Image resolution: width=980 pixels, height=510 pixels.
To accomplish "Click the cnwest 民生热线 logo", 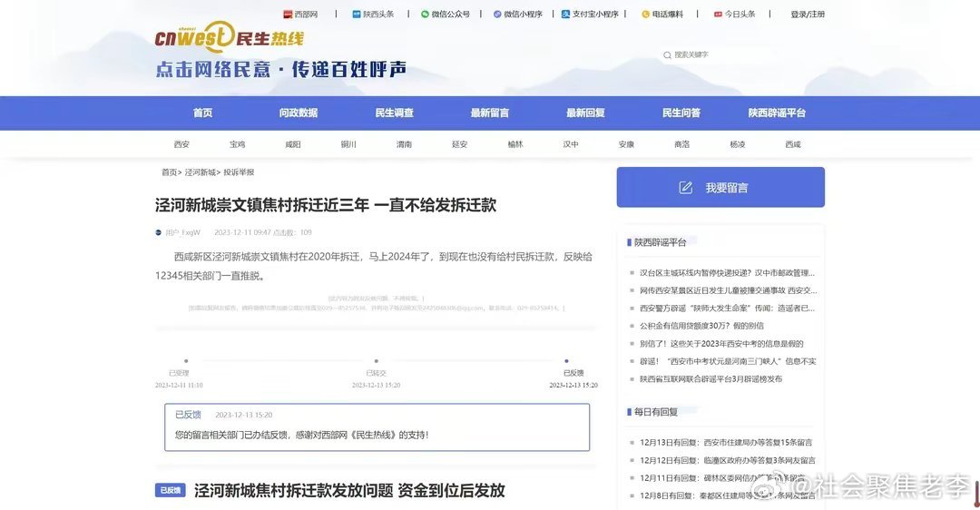I will pos(230,38).
